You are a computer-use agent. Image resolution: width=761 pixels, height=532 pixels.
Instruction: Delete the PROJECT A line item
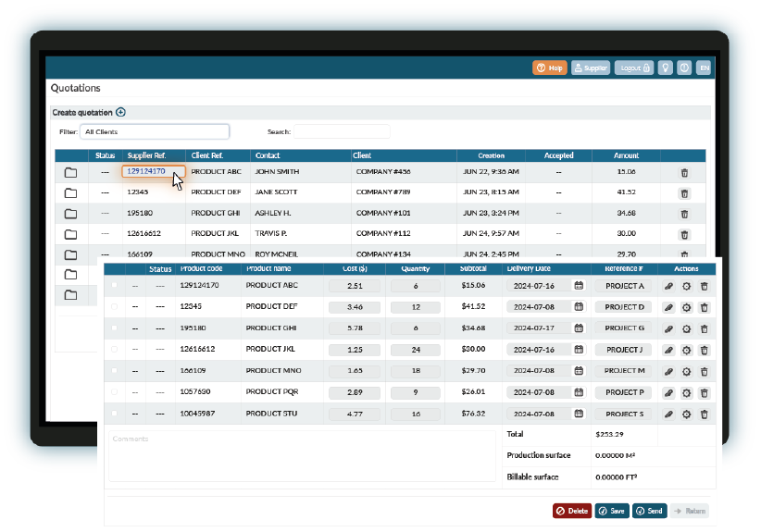(x=705, y=286)
